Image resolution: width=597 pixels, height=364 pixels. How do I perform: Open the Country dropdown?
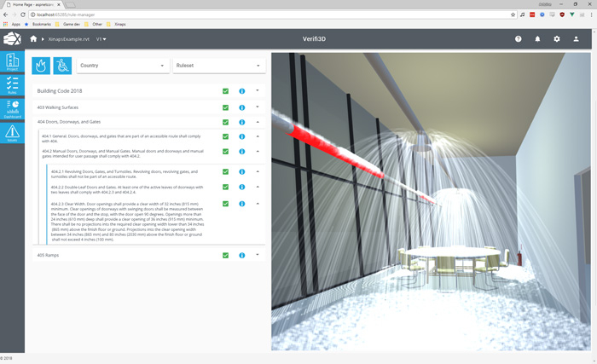pyautogui.click(x=122, y=66)
